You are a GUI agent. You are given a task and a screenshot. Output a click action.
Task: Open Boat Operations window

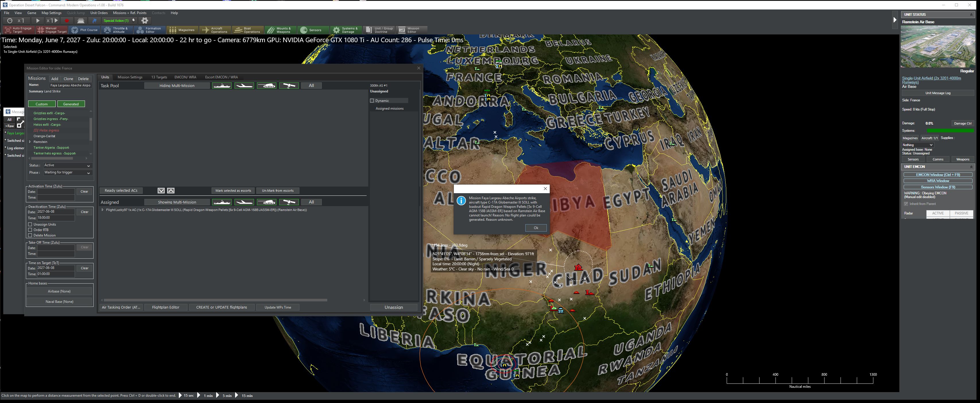tap(248, 30)
